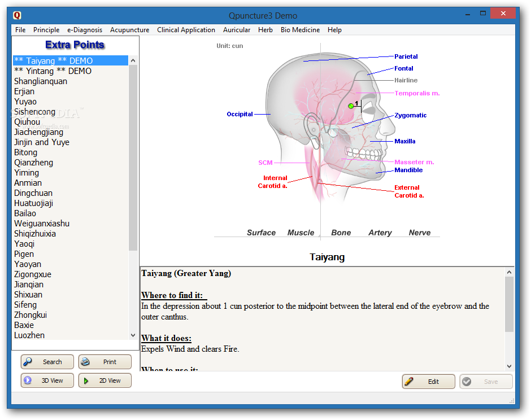This screenshot has height=420, width=531.
Task: Select Pigen in the list
Action: pos(71,254)
